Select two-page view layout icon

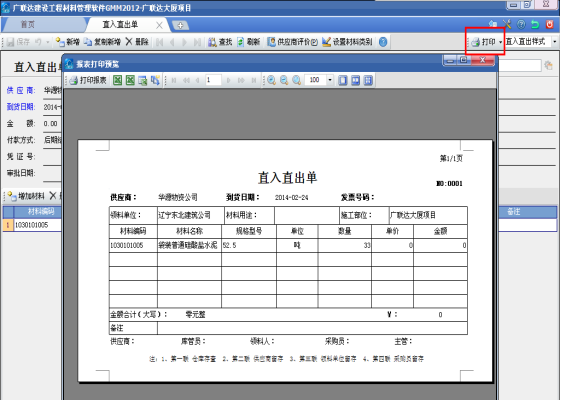355,81
